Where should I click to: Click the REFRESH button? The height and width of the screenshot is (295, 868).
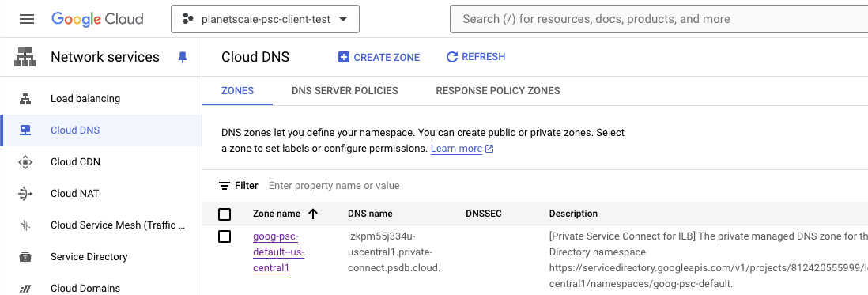(476, 56)
